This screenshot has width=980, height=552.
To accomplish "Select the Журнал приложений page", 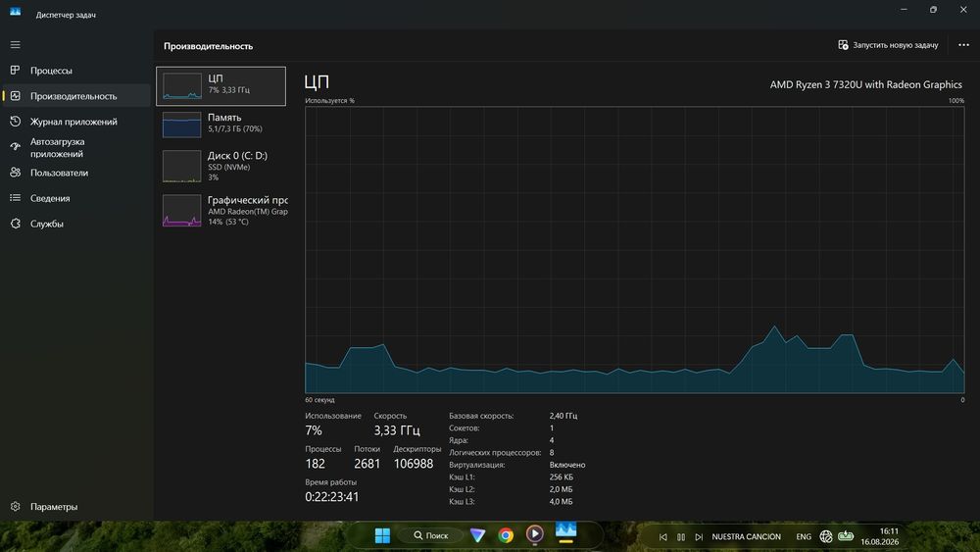I will (x=76, y=122).
